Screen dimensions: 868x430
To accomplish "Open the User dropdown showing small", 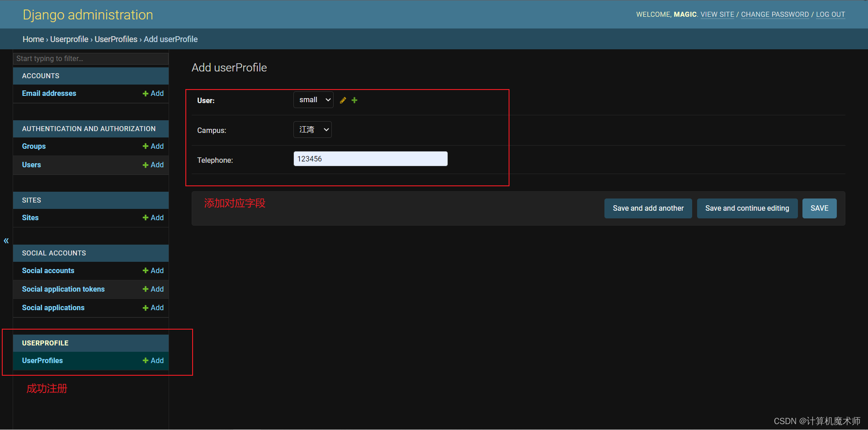I will tap(313, 100).
